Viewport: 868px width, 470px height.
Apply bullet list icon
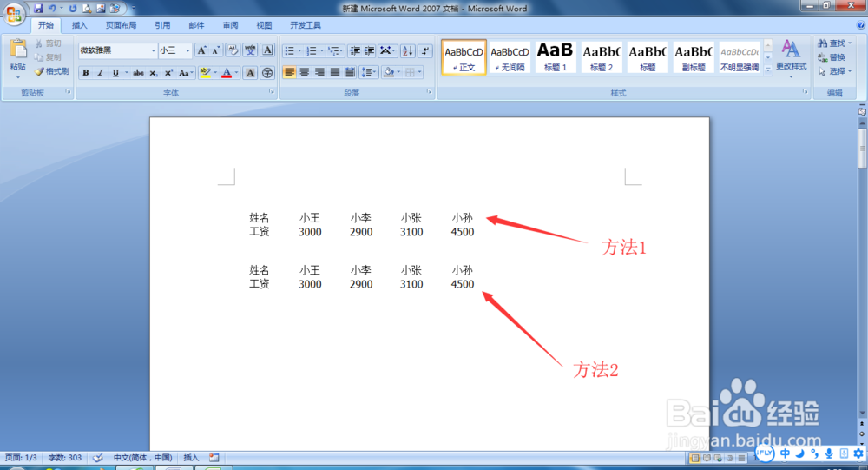coord(290,51)
